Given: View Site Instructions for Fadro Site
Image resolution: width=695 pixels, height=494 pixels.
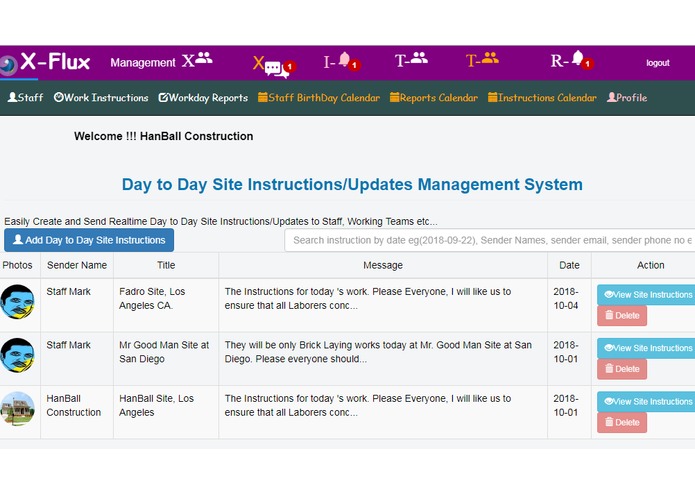Looking at the screenshot, I should pyautogui.click(x=646, y=295).
